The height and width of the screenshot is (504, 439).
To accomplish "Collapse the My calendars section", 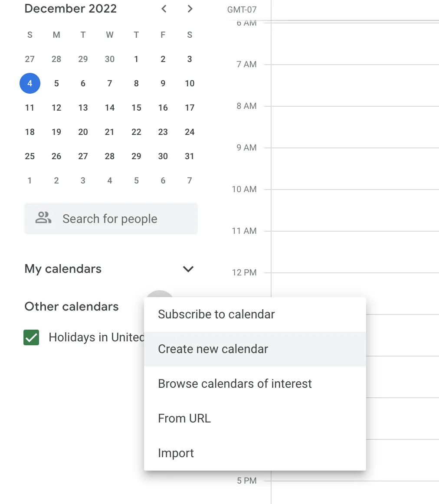I will point(188,269).
